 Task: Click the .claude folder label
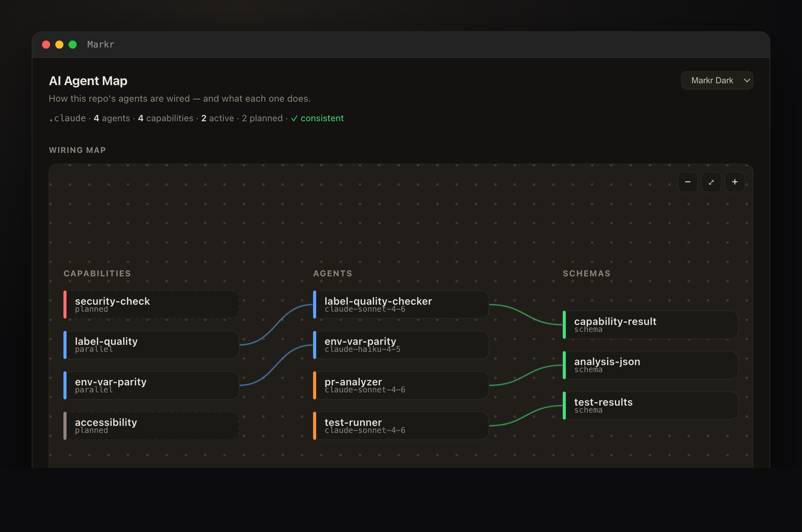point(67,118)
